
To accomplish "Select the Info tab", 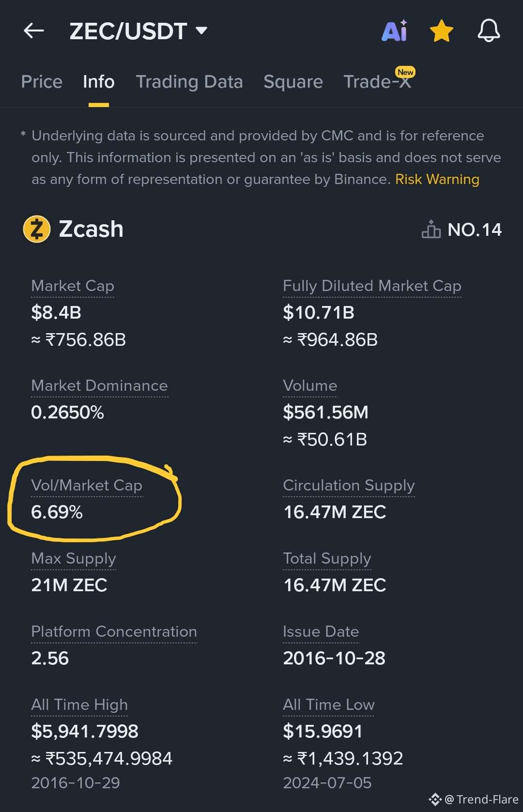I will tap(99, 82).
